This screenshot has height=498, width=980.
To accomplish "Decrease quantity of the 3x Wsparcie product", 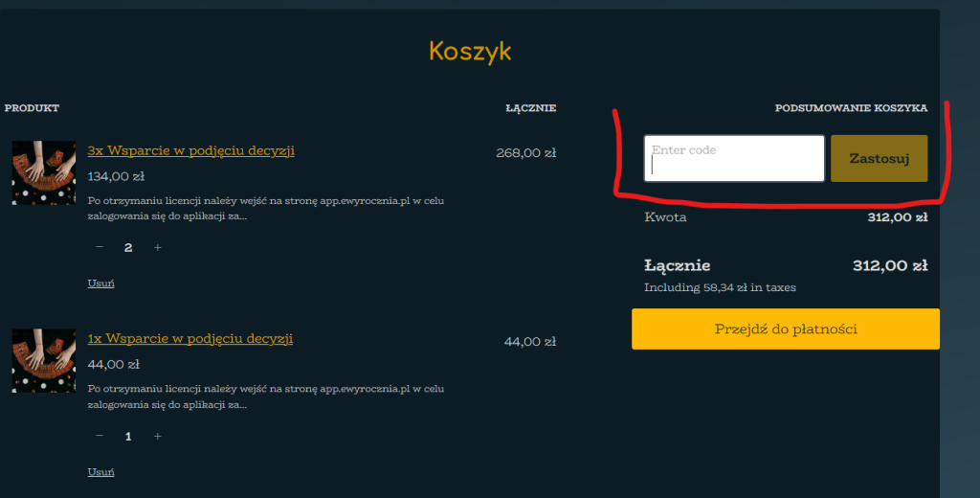I will tap(100, 247).
